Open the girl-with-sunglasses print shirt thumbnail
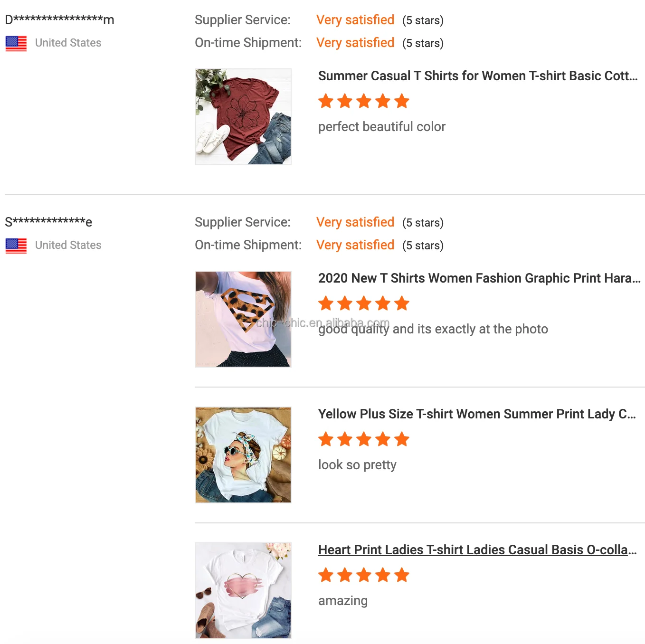645x644 pixels. pos(243,455)
